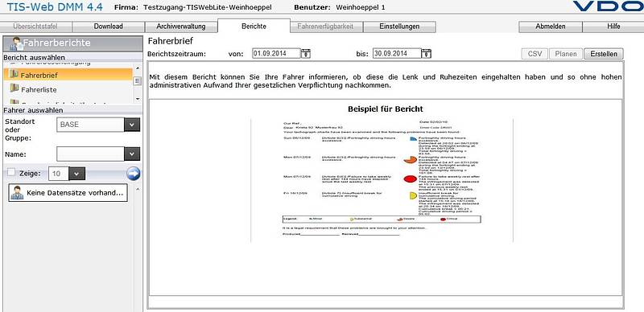This screenshot has height=312, width=644.
Task: Switch to the Einstellungen tab
Action: click(x=399, y=27)
